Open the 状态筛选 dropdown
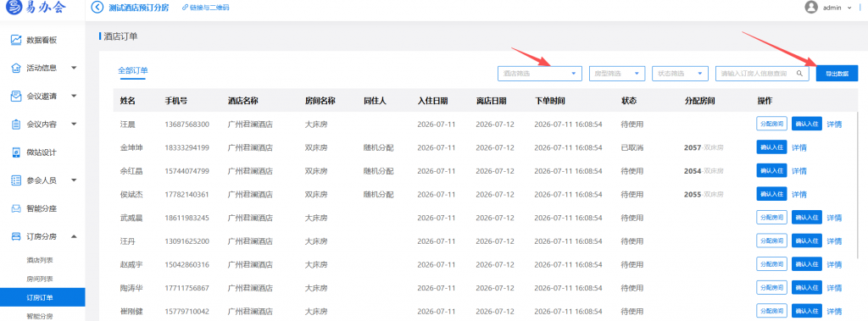 pos(681,73)
